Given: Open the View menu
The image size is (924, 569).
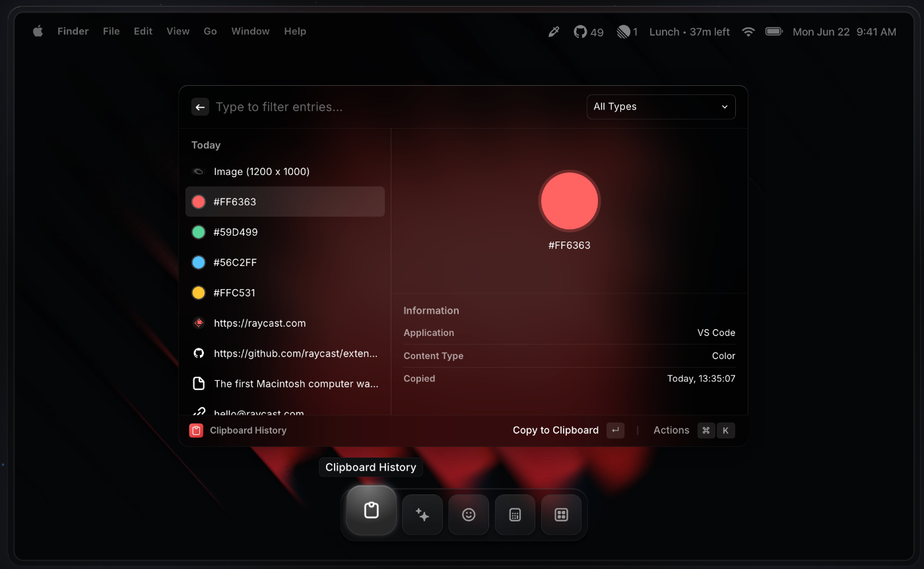Looking at the screenshot, I should (x=178, y=31).
